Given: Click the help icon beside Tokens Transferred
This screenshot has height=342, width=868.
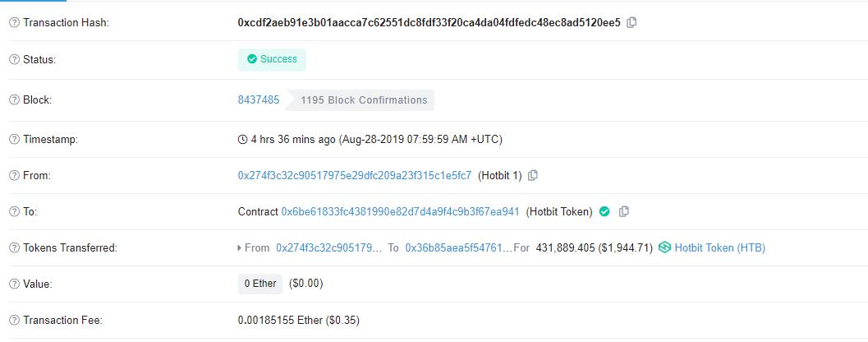Looking at the screenshot, I should [x=15, y=247].
